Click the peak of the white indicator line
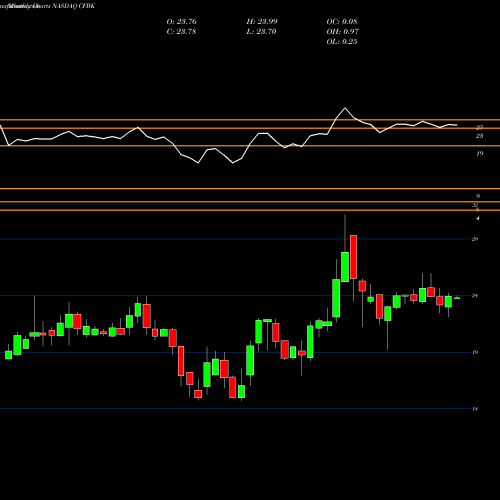This screenshot has width=500, height=500. click(345, 108)
